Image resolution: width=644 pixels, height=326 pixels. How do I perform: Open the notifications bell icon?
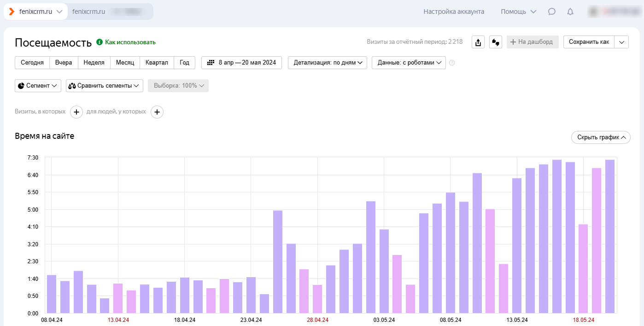pyautogui.click(x=570, y=12)
